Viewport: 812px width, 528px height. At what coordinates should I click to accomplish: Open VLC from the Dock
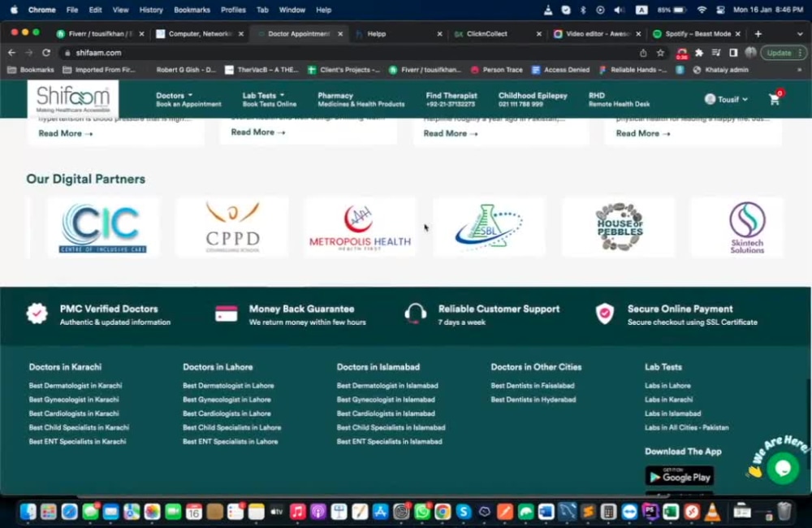point(713,512)
